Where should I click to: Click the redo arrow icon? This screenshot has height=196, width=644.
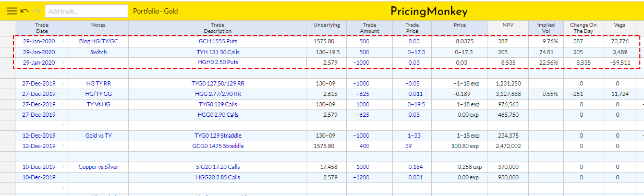tap(37, 11)
